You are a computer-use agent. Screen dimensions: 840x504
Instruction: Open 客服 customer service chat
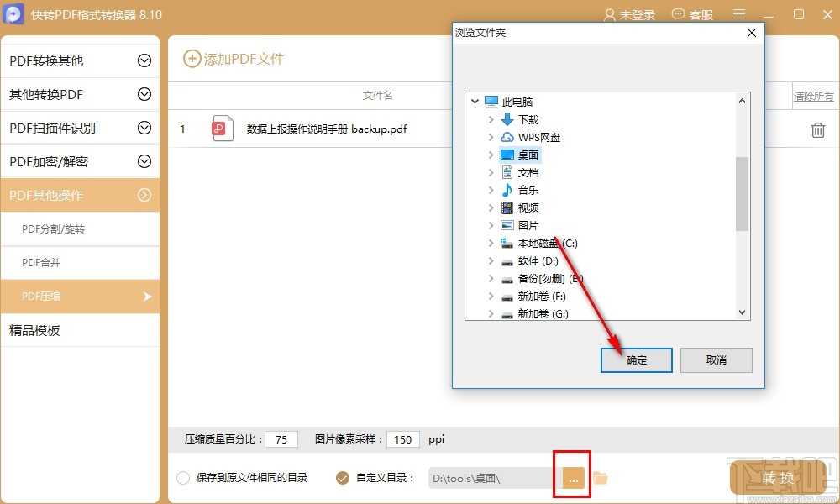pos(692,15)
